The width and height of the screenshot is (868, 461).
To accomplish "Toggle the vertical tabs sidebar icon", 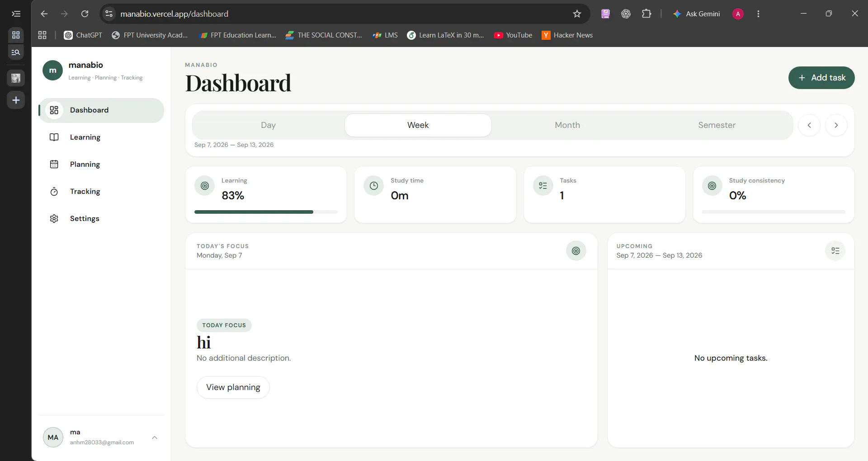I will pos(16,14).
